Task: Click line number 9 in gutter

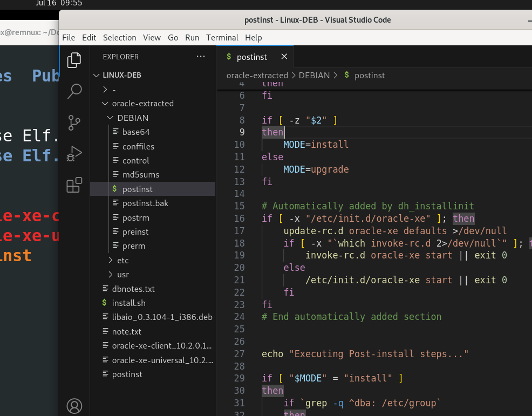Action: click(242, 132)
